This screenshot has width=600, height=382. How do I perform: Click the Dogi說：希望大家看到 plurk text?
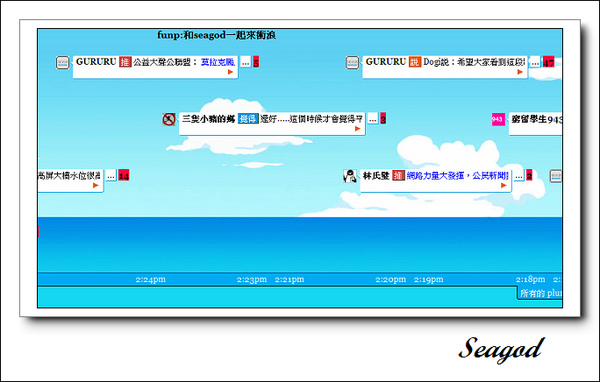point(474,62)
